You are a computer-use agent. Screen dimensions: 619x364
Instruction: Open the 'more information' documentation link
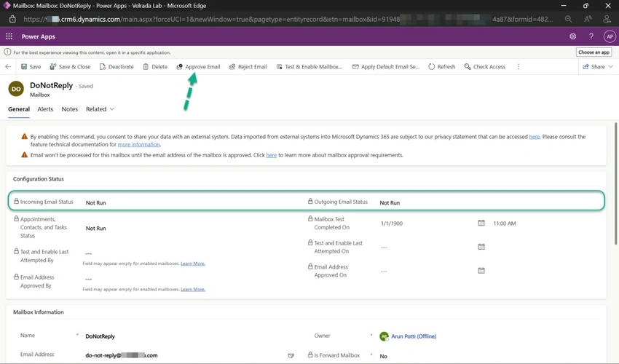click(x=138, y=144)
